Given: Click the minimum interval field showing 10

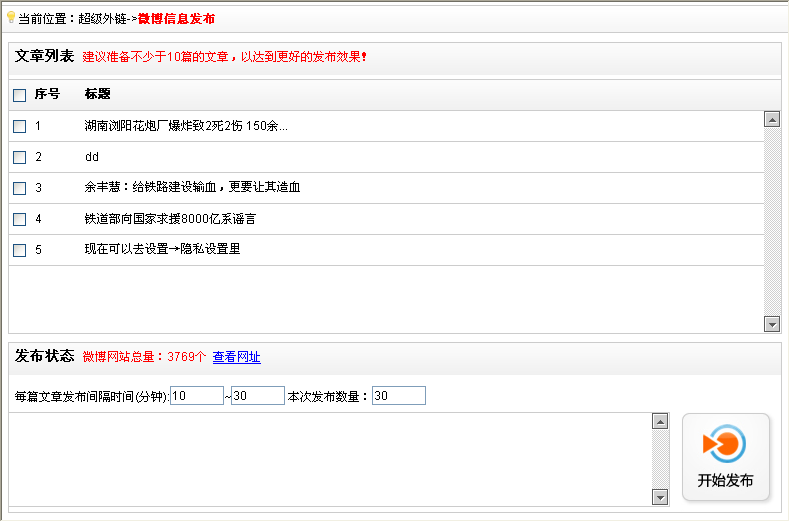Looking at the screenshot, I should tap(197, 396).
